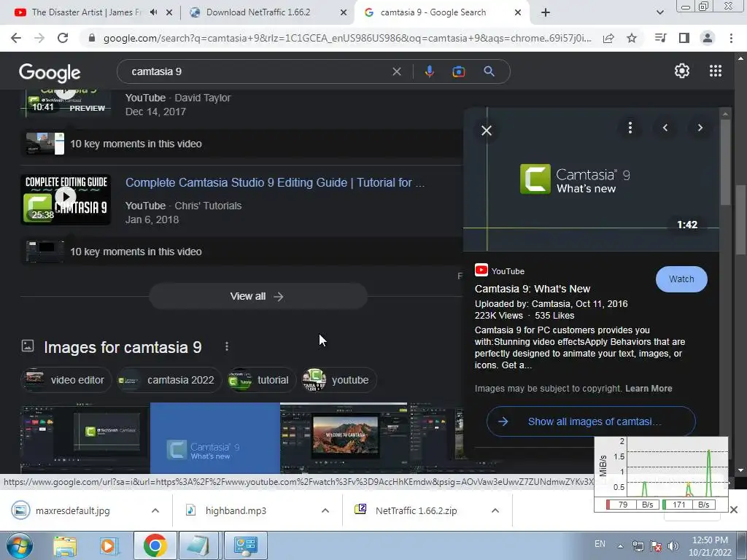
Task: Click the address bar URL
Action: click(x=347, y=38)
